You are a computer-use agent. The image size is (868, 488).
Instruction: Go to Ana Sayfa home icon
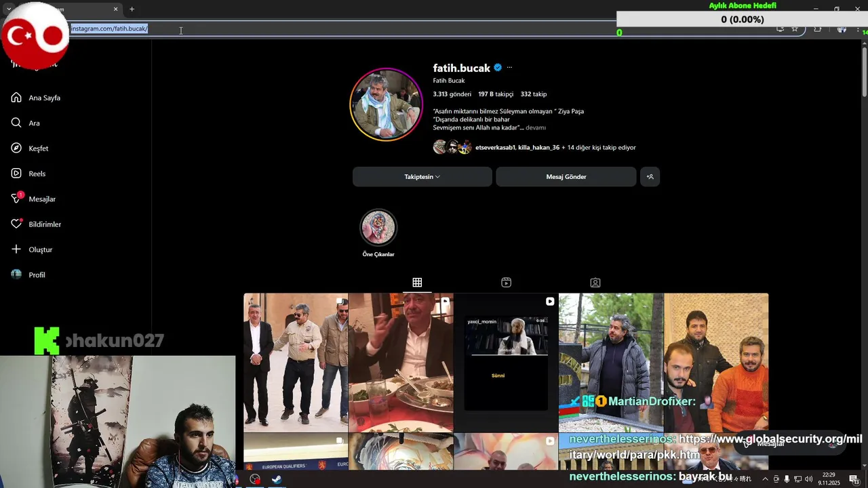16,98
